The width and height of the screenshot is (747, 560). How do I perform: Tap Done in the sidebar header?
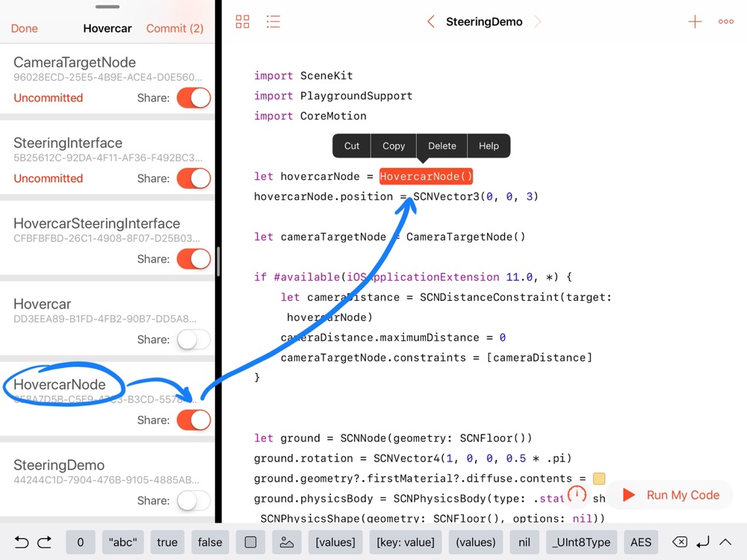click(25, 28)
